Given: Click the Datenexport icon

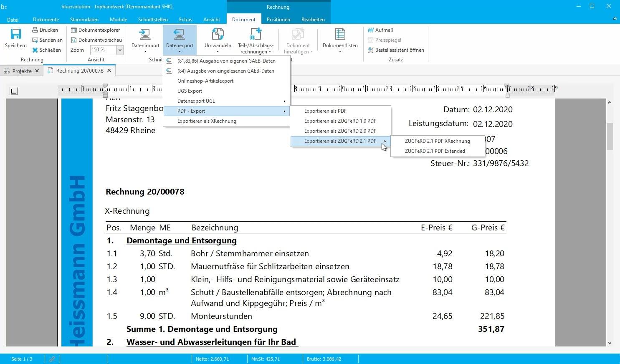Looking at the screenshot, I should pyautogui.click(x=180, y=34).
